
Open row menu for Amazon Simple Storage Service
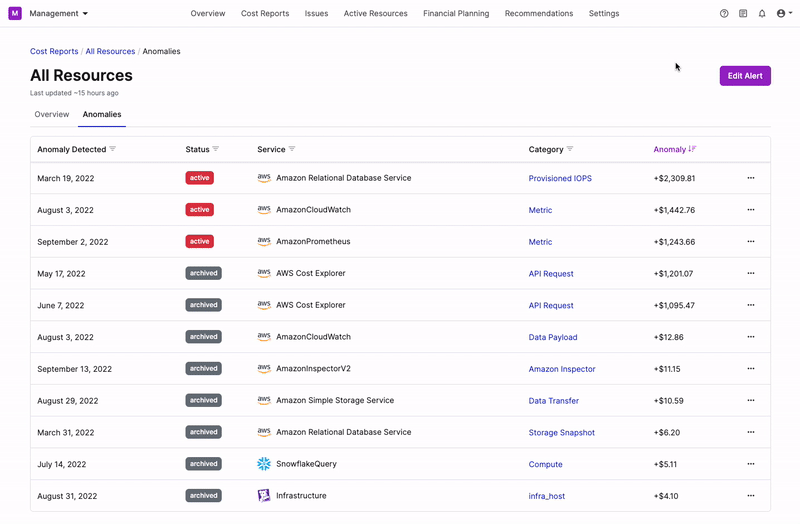[x=751, y=401]
